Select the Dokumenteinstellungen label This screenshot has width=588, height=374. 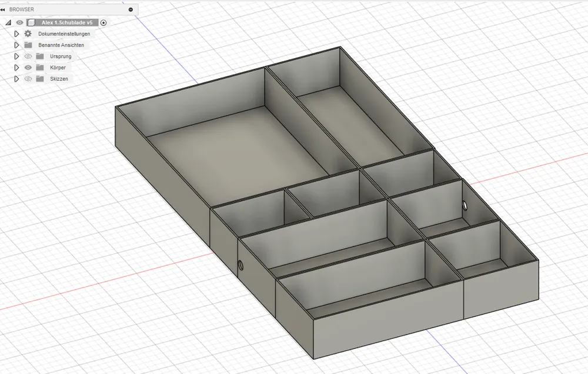(64, 34)
